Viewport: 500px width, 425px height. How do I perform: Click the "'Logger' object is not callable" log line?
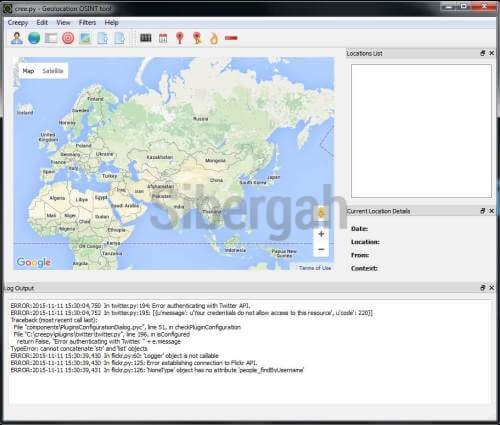pyautogui.click(x=115, y=356)
